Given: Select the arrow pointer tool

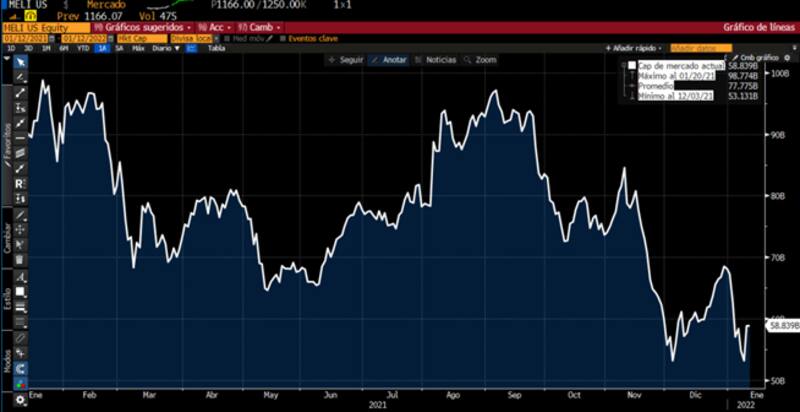Looking at the screenshot, I should coord(20,62).
